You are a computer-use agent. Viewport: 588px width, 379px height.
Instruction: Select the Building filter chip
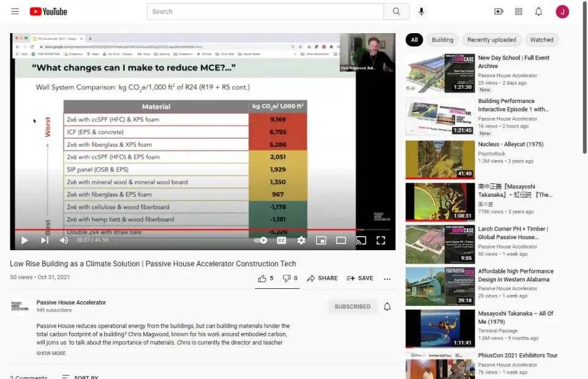pos(442,40)
